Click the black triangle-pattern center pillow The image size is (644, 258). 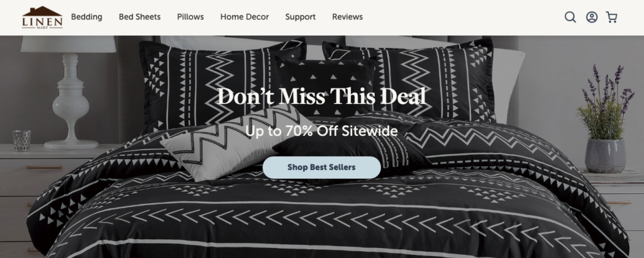(x=325, y=86)
